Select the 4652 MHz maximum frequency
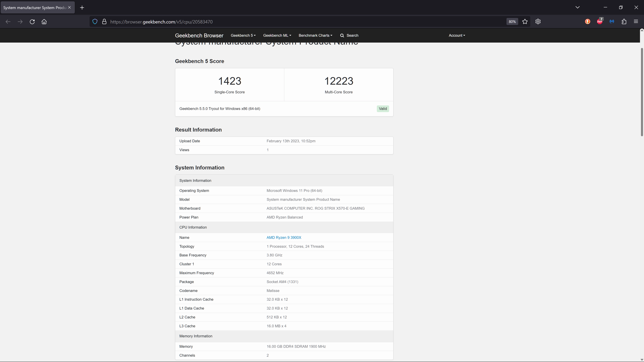The width and height of the screenshot is (644, 362). [275, 273]
